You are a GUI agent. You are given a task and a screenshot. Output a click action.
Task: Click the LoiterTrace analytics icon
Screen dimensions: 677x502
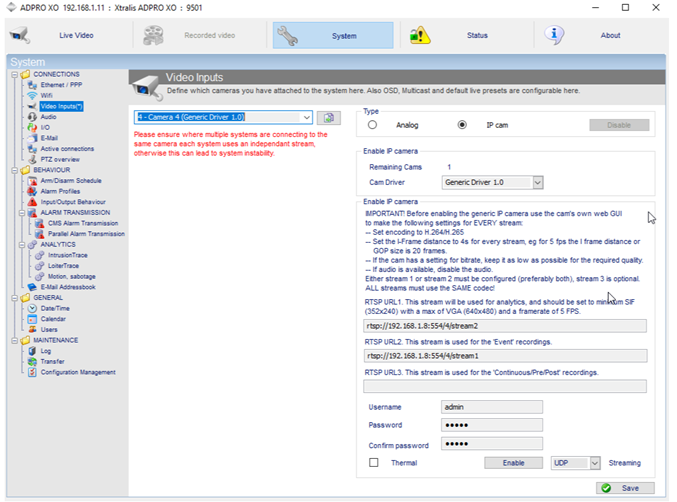39,266
